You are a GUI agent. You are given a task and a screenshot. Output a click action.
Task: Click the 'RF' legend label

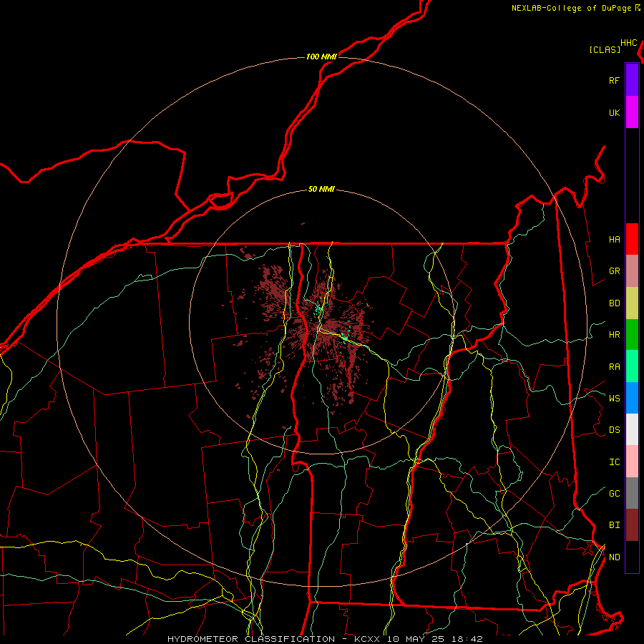[614, 80]
